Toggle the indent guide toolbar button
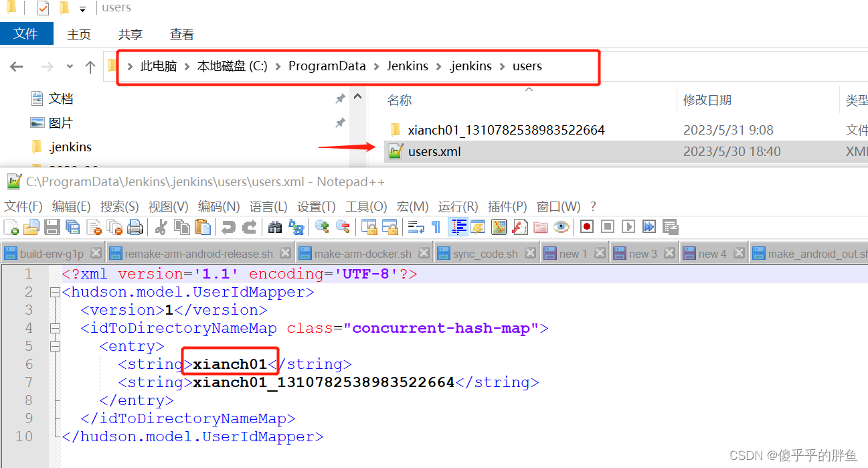The width and height of the screenshot is (868, 468). [x=458, y=227]
